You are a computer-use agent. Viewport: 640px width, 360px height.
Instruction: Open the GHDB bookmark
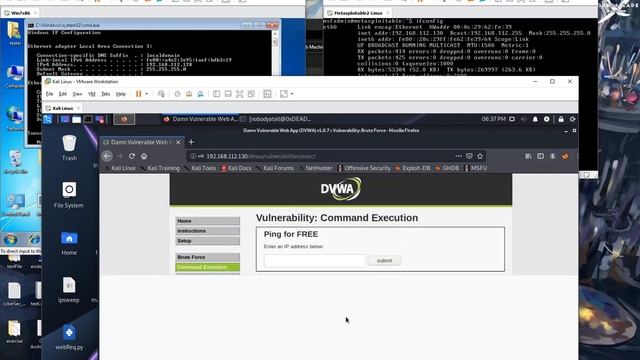click(447, 168)
